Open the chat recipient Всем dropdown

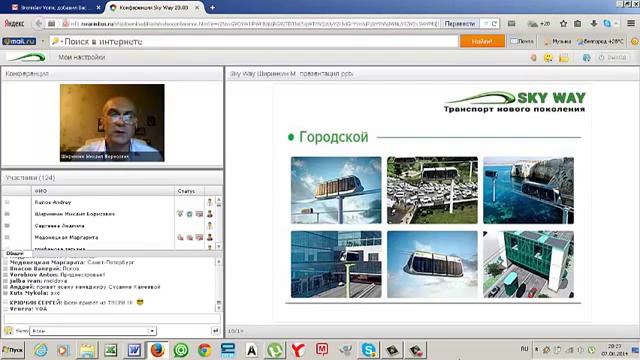pos(93,331)
